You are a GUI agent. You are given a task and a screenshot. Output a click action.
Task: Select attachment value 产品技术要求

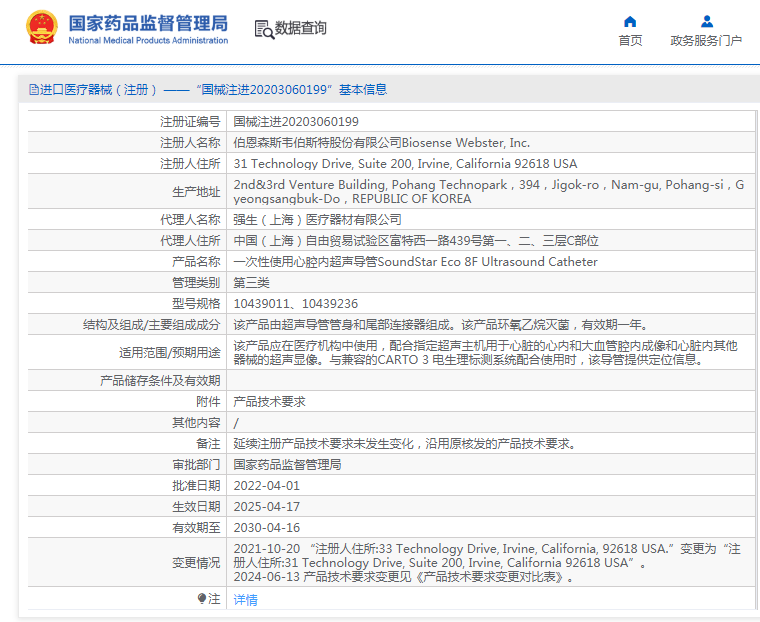[269, 401]
